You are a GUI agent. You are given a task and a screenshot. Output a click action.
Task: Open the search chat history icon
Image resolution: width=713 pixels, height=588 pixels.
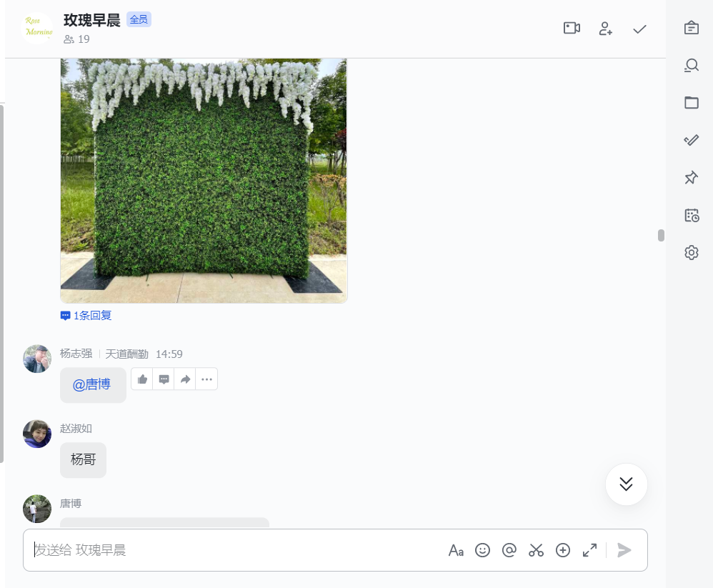point(691,66)
